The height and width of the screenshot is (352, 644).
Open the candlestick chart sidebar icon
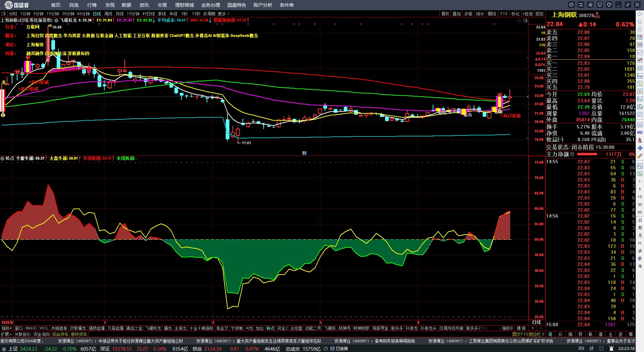click(640, 60)
